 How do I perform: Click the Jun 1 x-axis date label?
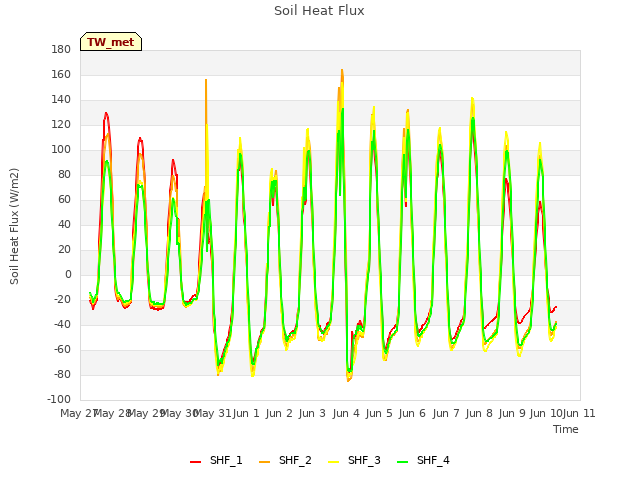click(246, 413)
